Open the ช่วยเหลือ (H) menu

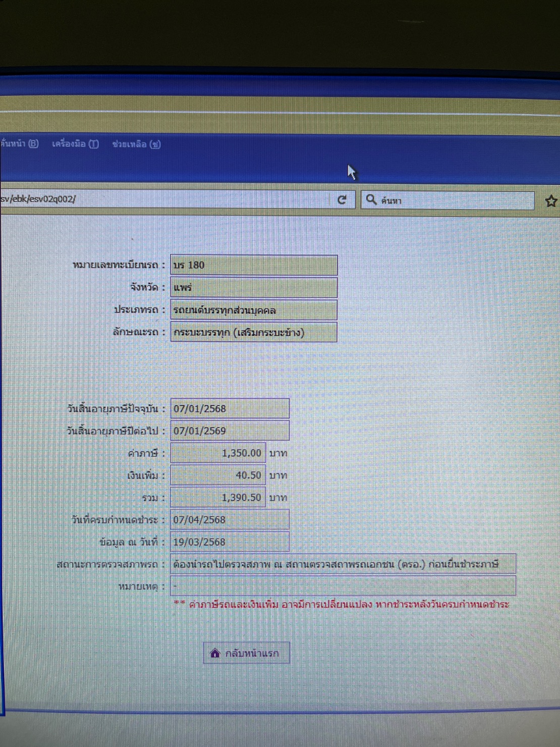pyautogui.click(x=136, y=144)
